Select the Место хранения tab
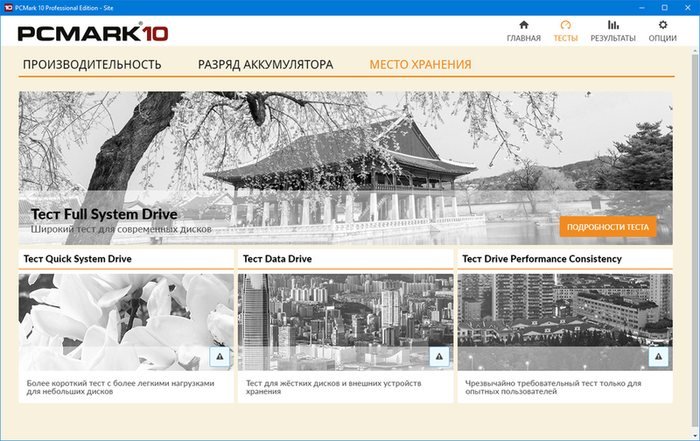Screen dimensions: 700x441 click(x=420, y=65)
